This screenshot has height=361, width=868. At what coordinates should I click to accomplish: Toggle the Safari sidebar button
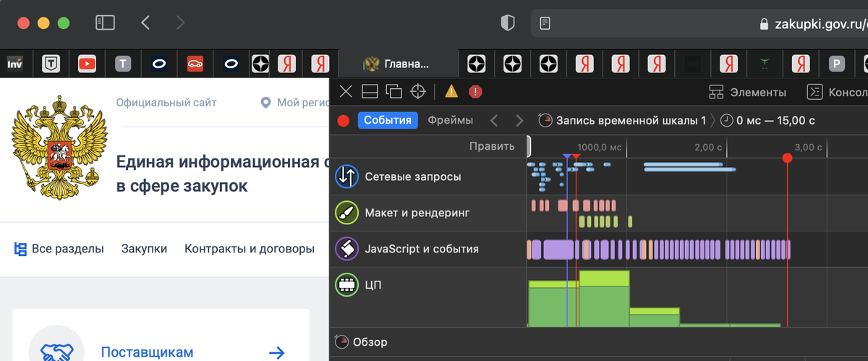tap(105, 23)
